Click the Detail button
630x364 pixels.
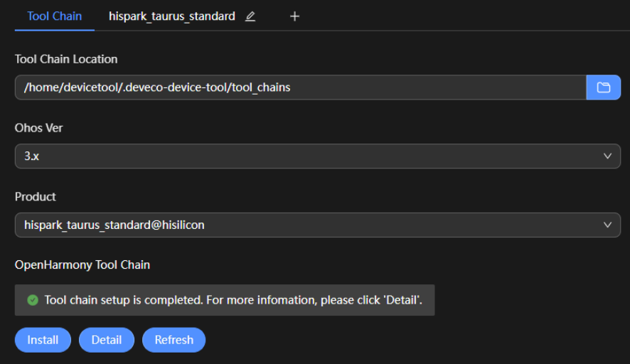[106, 340]
